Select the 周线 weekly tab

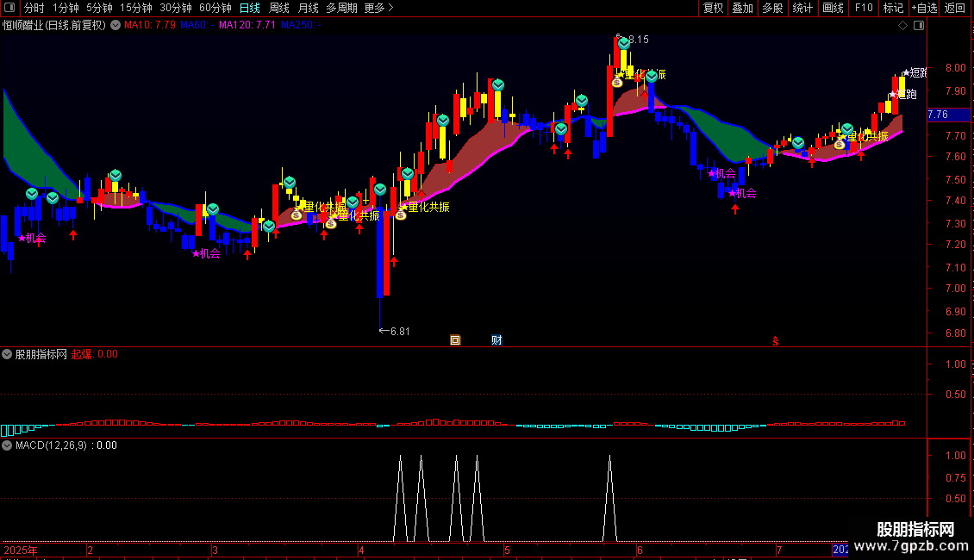(279, 8)
